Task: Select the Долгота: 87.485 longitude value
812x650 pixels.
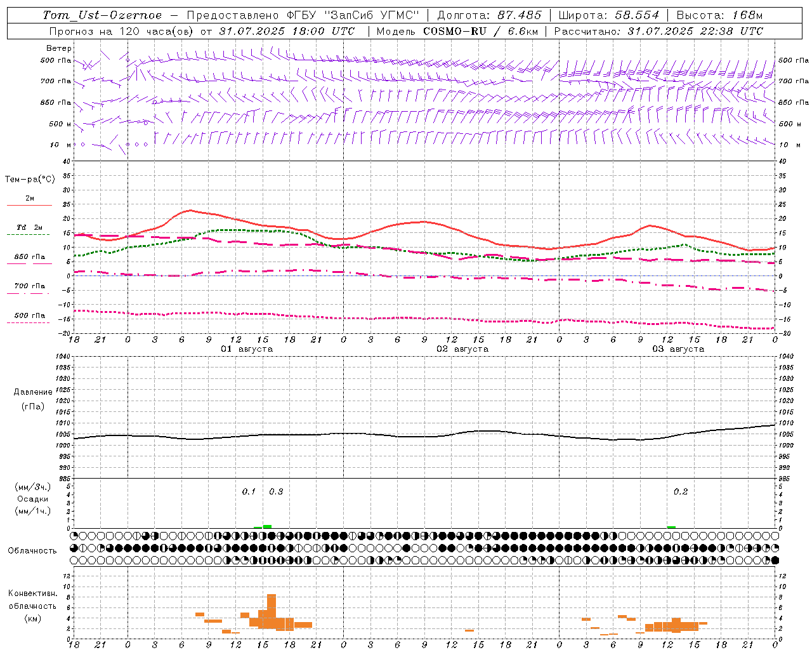Action: click(489, 15)
